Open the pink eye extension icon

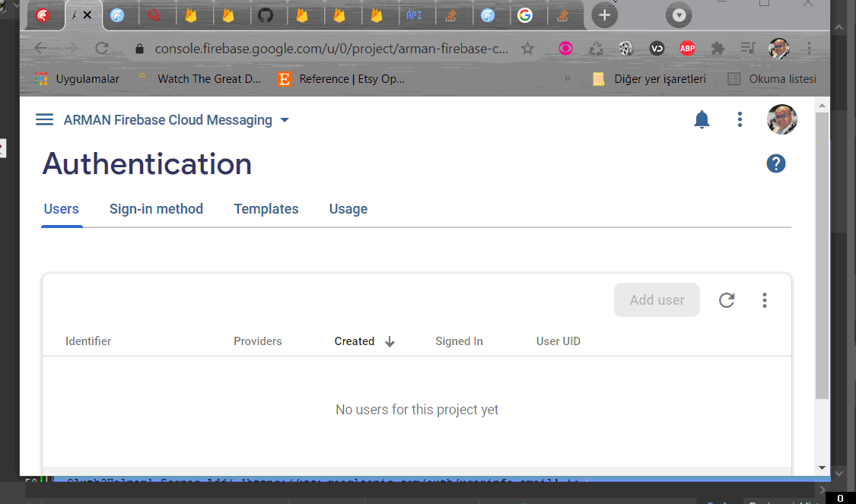pos(565,49)
